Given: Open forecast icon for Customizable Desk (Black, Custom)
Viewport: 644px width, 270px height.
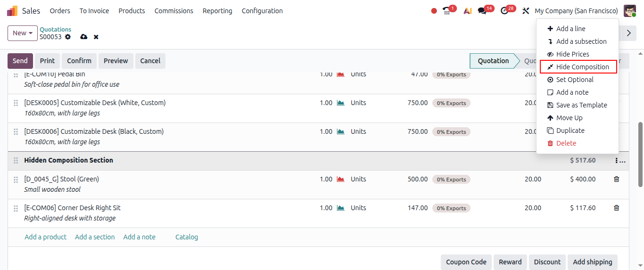Looking at the screenshot, I should [x=340, y=131].
